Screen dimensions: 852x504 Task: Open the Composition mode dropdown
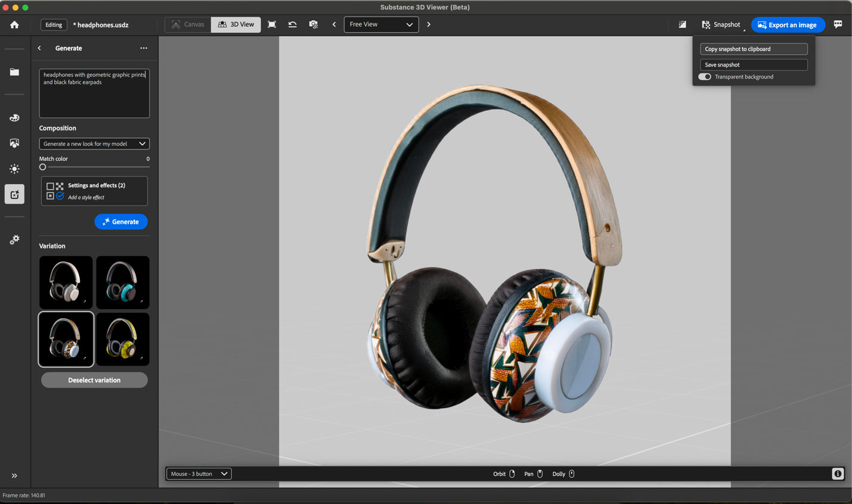[94, 144]
